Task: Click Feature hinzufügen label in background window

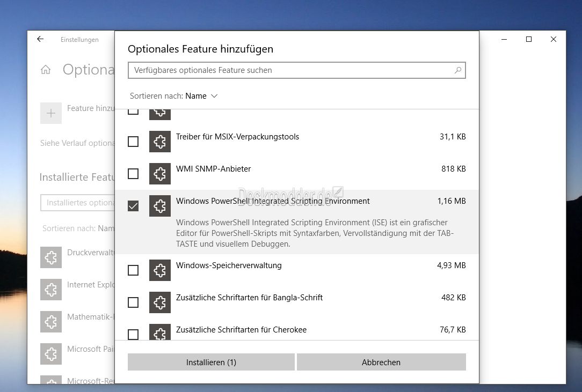Action: (x=91, y=108)
